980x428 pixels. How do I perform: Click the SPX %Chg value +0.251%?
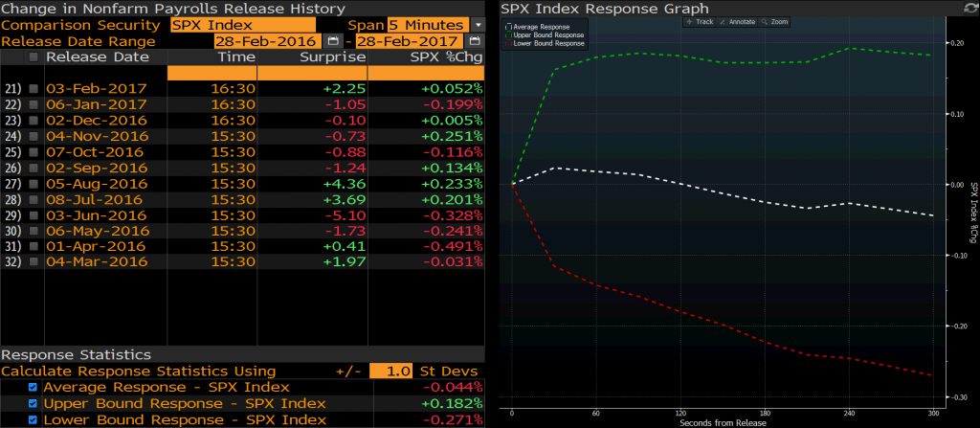tap(452, 136)
